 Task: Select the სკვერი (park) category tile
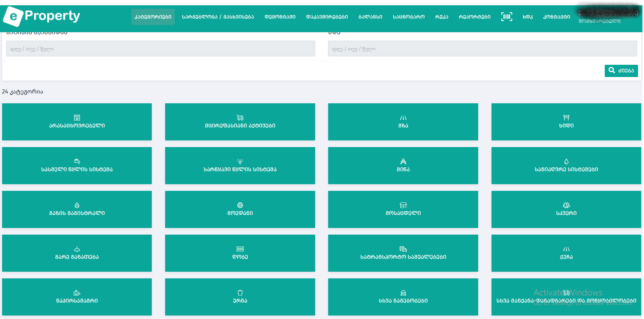[566, 209]
